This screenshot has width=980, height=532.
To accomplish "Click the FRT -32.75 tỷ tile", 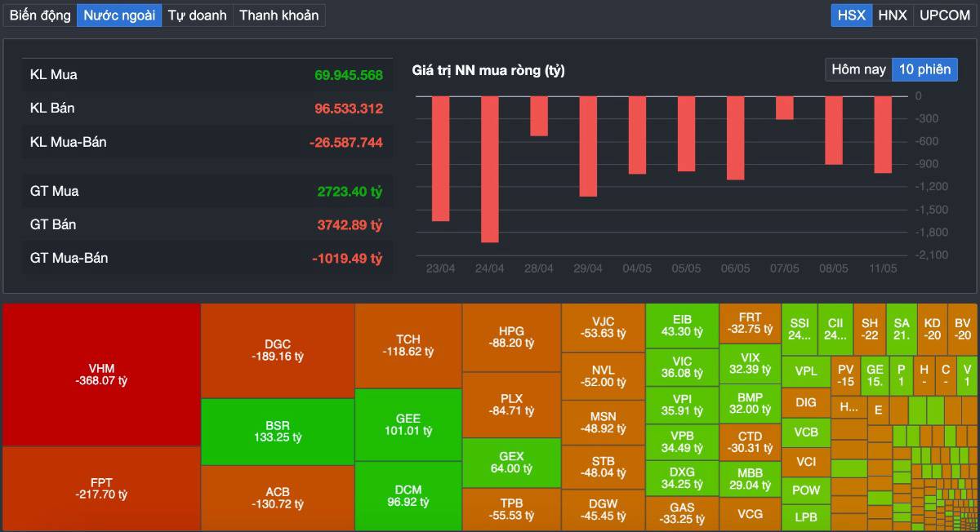I will click(x=750, y=323).
